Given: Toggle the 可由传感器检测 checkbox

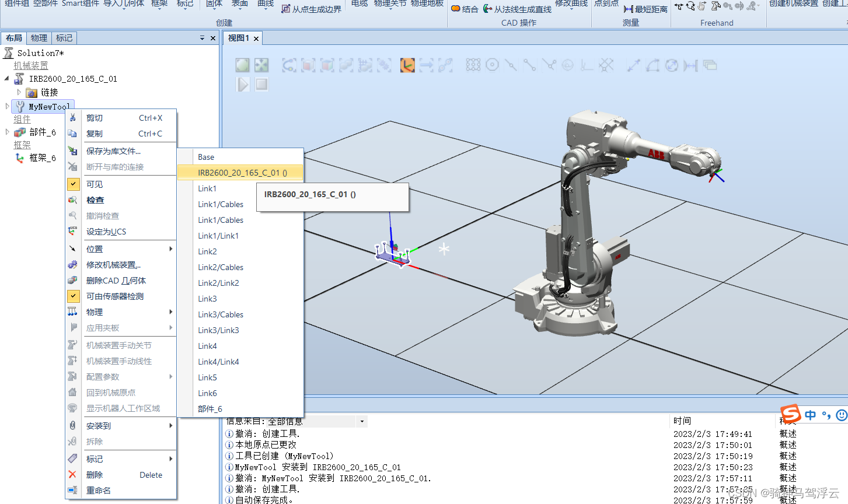Looking at the screenshot, I should coord(73,296).
